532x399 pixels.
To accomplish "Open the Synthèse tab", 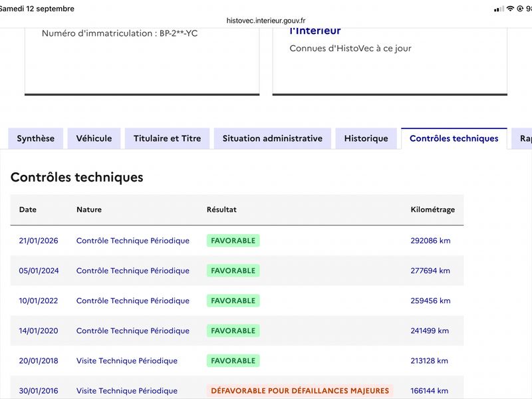I will pos(36,138).
